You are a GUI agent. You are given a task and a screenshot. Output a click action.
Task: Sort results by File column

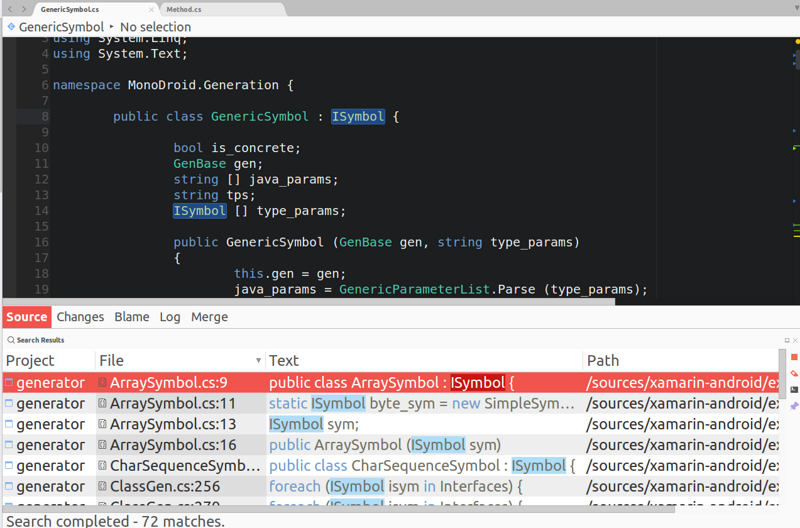click(x=180, y=361)
